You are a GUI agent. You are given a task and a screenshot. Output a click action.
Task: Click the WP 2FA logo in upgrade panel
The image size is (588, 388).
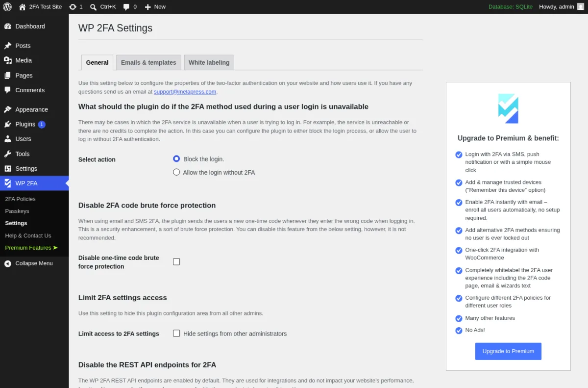point(508,108)
